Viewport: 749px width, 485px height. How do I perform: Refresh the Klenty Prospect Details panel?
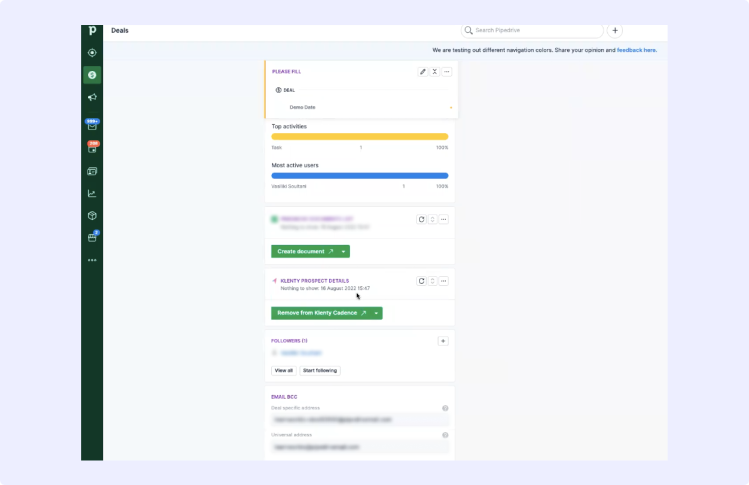coord(421,281)
